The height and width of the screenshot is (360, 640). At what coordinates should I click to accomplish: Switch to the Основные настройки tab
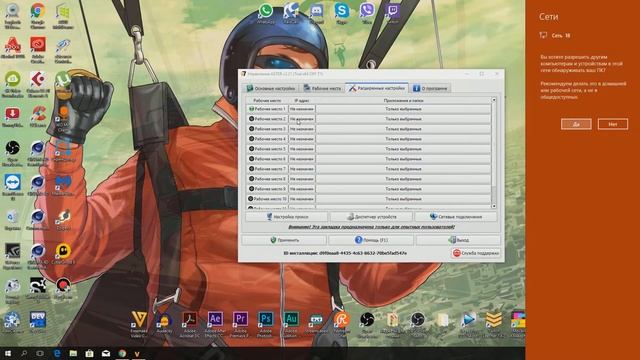coord(271,88)
